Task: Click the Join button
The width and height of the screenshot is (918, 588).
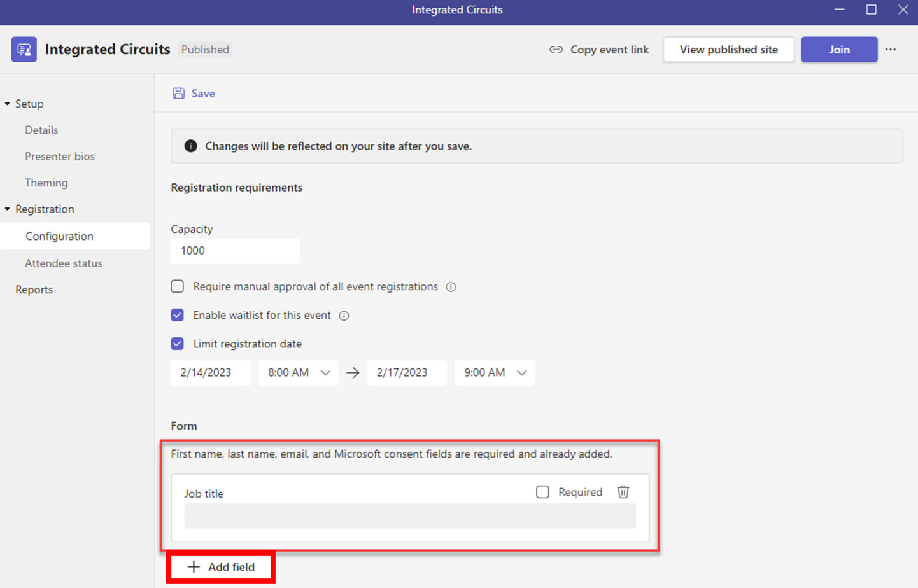Action: coord(839,50)
